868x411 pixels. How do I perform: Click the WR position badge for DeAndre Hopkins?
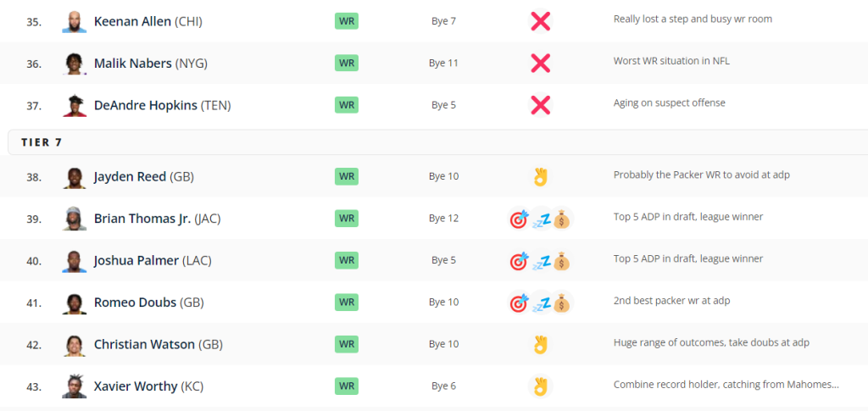coord(347,105)
